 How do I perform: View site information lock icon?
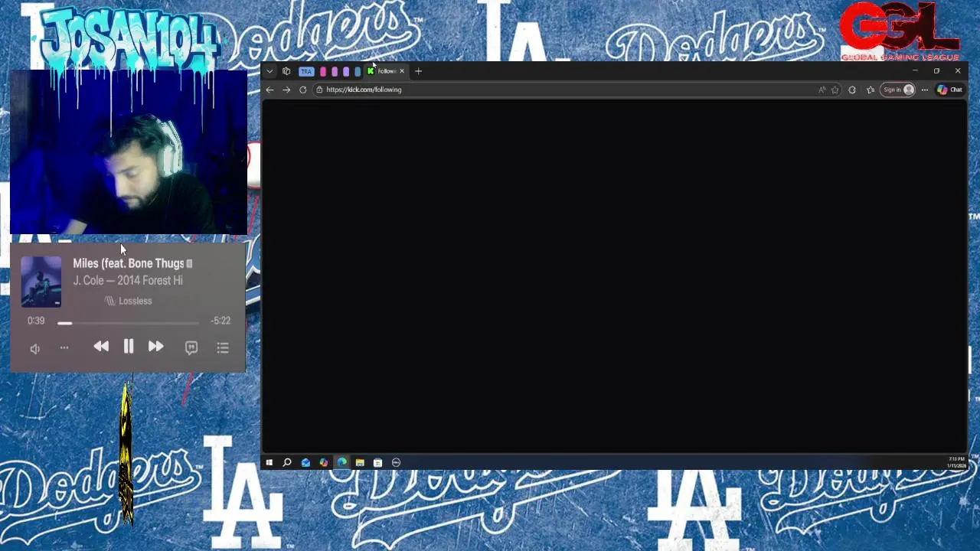pos(319,90)
